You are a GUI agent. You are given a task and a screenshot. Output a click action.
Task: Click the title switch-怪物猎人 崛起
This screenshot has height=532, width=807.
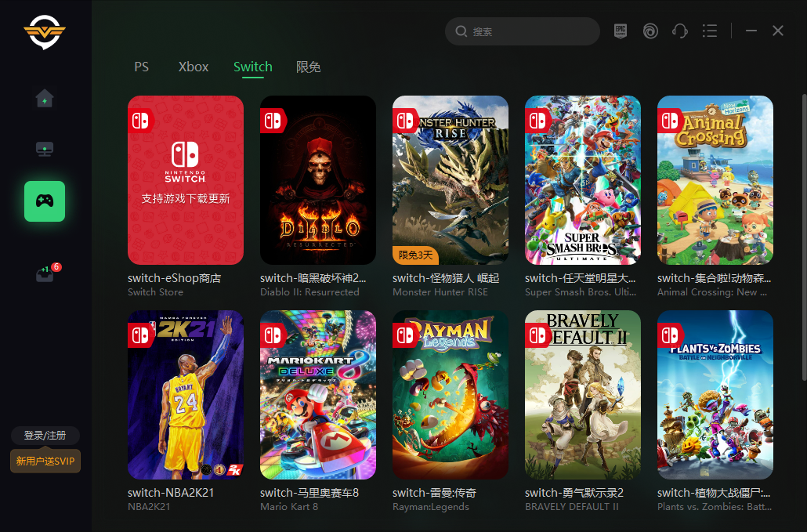coord(446,278)
